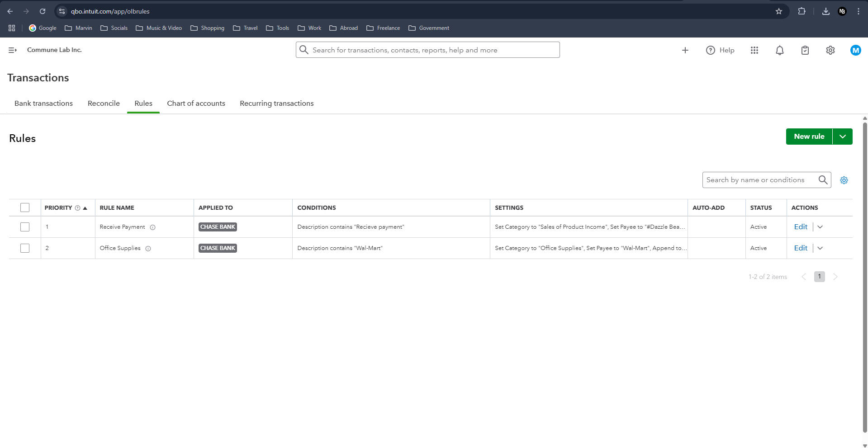Open the M user account avatar
Screen dimensions: 868x448
(856, 50)
